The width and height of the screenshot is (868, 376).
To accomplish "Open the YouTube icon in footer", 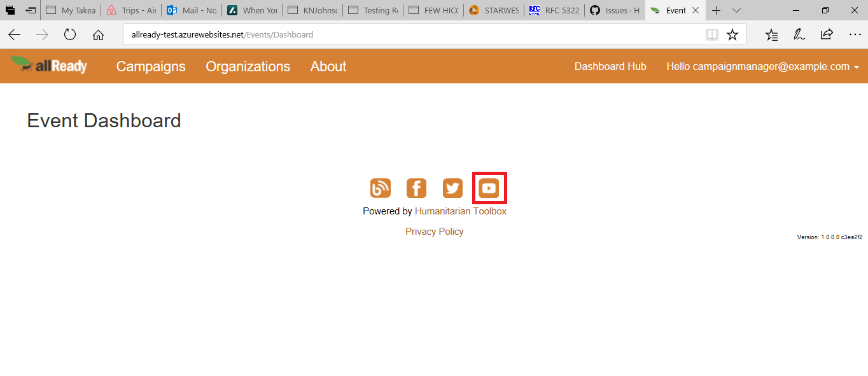I will click(x=489, y=188).
